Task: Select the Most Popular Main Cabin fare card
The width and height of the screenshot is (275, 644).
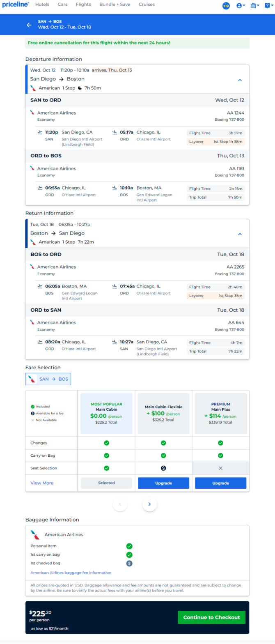Action: (106, 413)
